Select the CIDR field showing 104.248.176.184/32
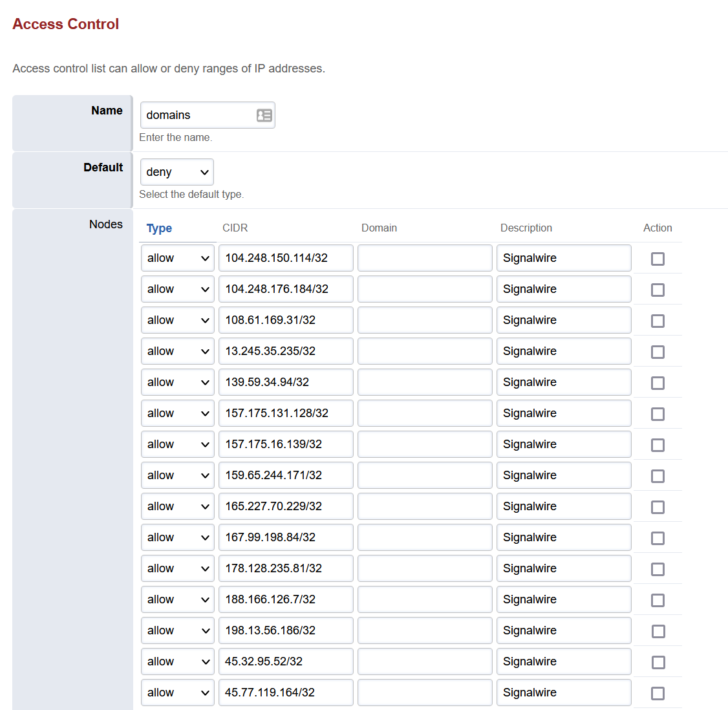The width and height of the screenshot is (728, 710). pyautogui.click(x=285, y=288)
